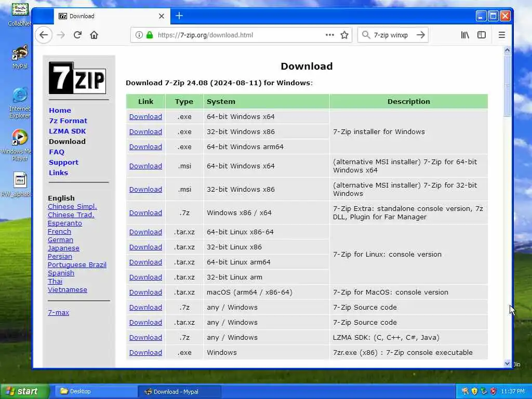
Task: Click the yellow security shield tray icon
Action: click(x=474, y=392)
